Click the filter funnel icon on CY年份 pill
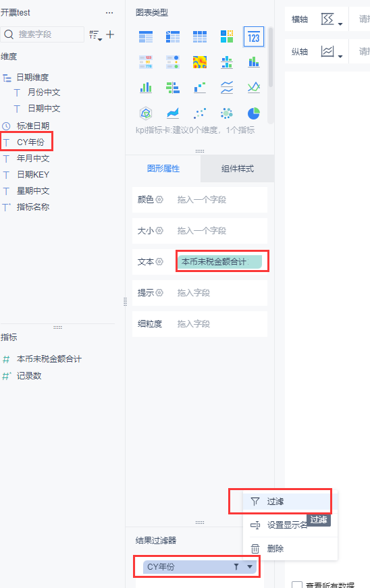The width and height of the screenshot is (370, 588). coord(236,566)
